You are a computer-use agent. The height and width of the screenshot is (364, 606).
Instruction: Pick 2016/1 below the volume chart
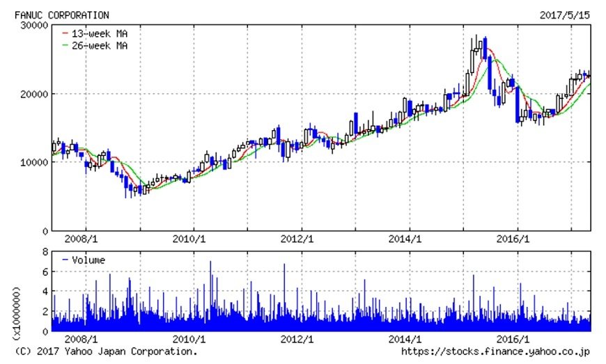pyautogui.click(x=517, y=340)
